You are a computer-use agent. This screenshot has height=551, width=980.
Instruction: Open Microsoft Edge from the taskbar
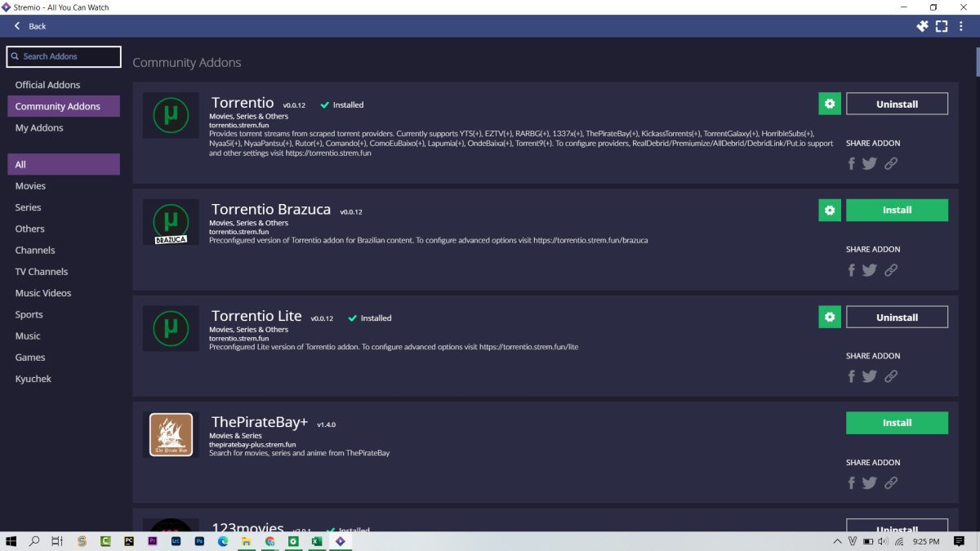(x=222, y=541)
